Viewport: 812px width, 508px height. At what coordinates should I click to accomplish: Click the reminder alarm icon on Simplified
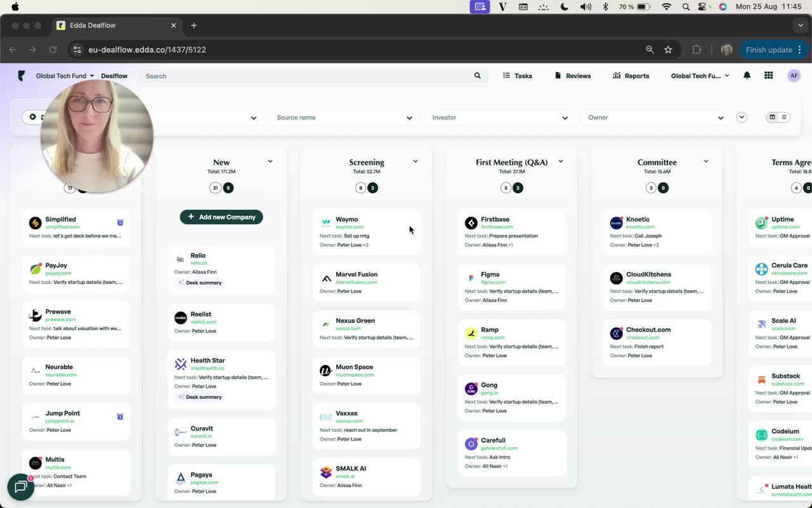point(120,223)
